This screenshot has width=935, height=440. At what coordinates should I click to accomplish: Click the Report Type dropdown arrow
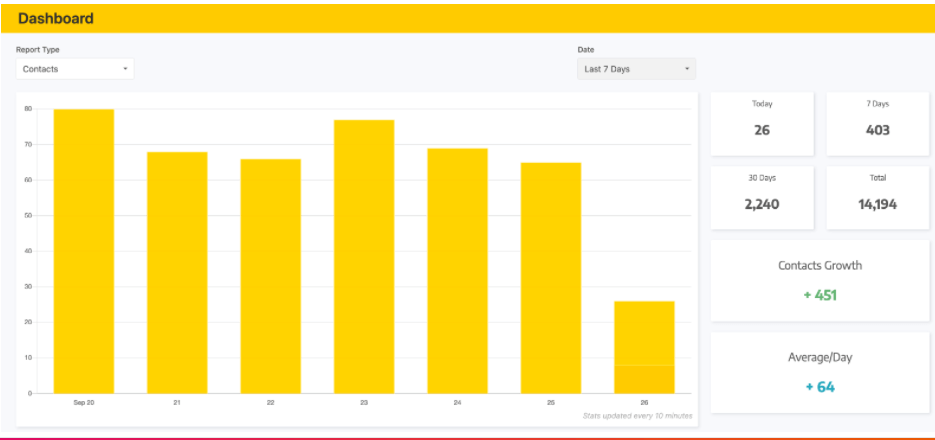click(125, 69)
